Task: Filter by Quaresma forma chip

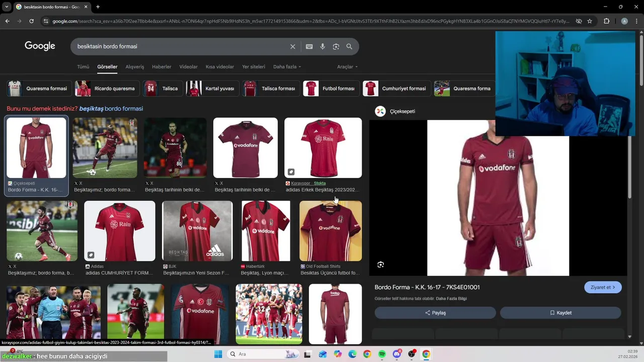Action: coord(464,88)
